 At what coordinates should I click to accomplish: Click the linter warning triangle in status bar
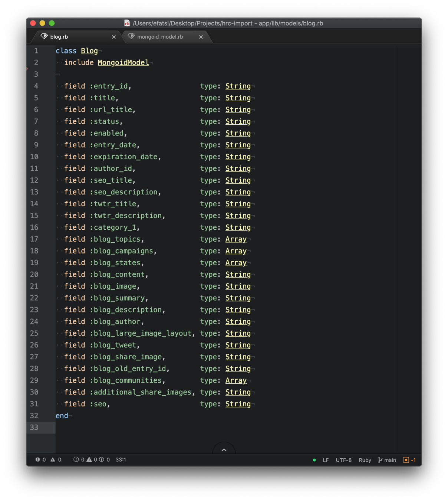(53, 459)
